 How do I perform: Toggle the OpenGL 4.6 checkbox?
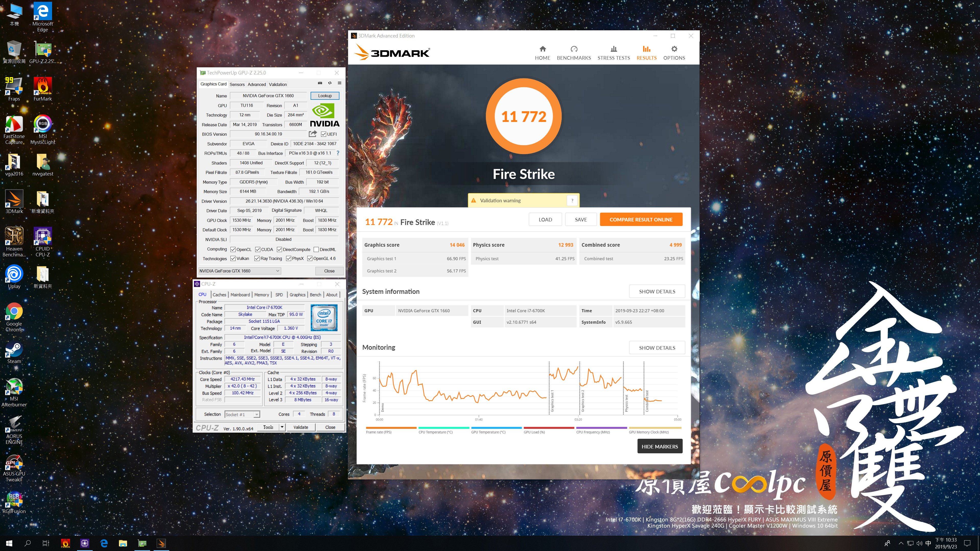click(x=310, y=259)
